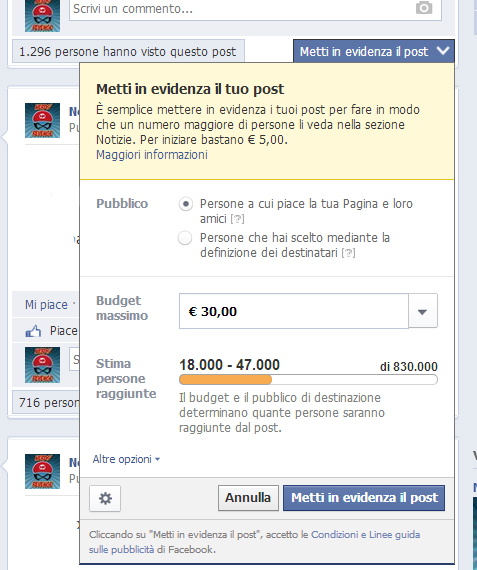The width and height of the screenshot is (477, 570).
Task: Open the gear settings button in dialog
Action: coord(105,498)
